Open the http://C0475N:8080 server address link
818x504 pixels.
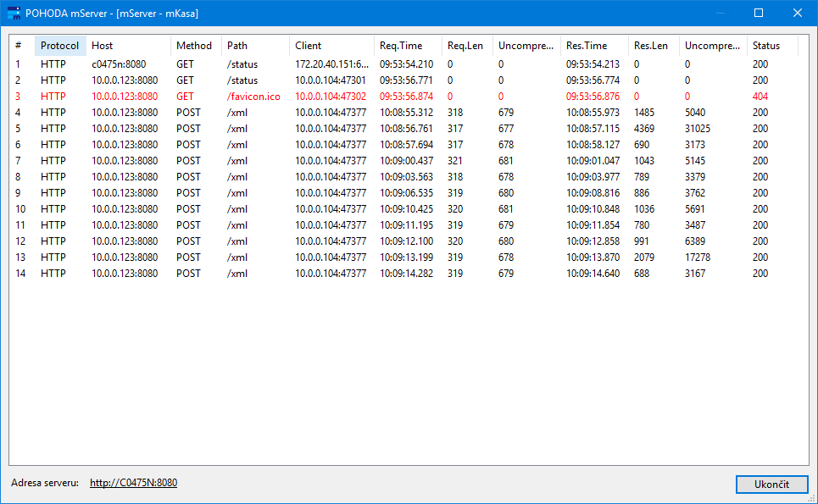pyautogui.click(x=134, y=483)
